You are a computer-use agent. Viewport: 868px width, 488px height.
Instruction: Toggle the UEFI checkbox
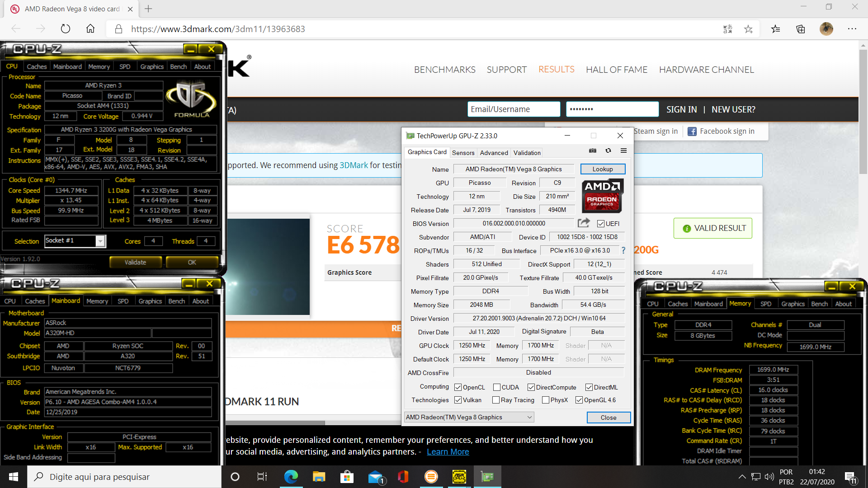[x=601, y=224]
